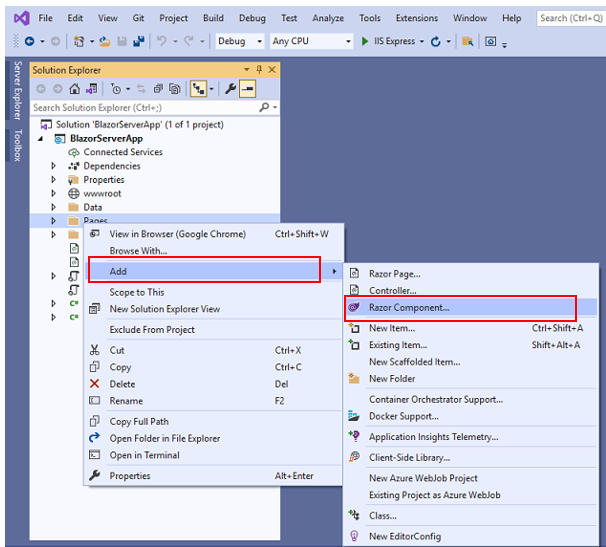Choose New Item... from the Add submenu

click(x=470, y=328)
